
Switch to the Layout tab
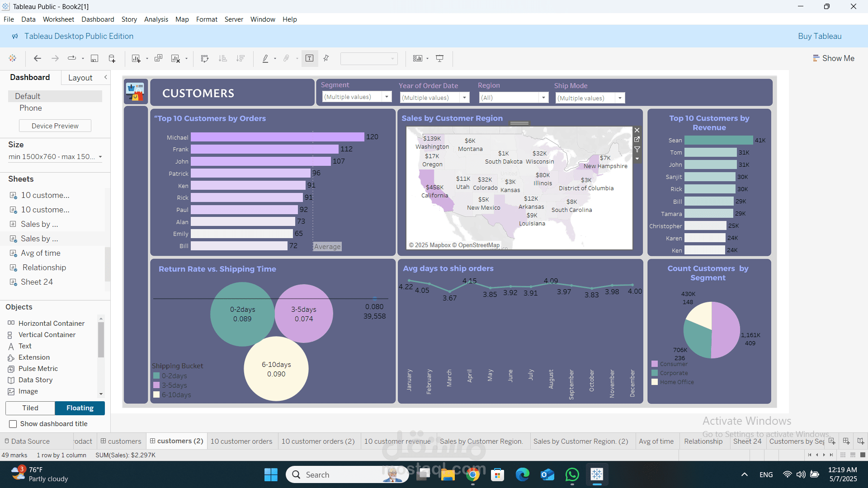click(80, 78)
